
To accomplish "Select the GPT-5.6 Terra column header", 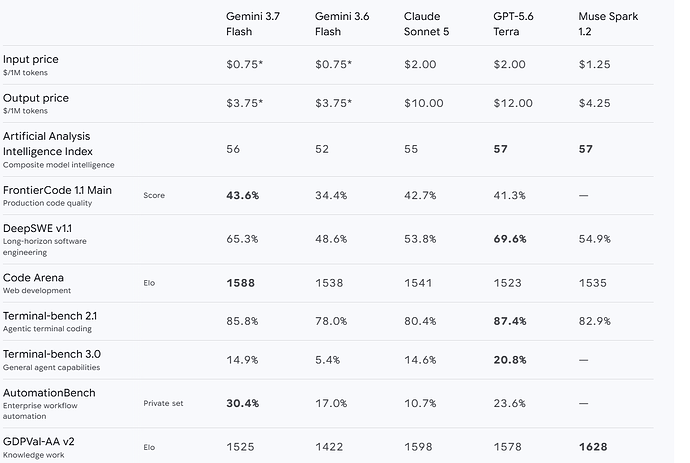I will (513, 24).
